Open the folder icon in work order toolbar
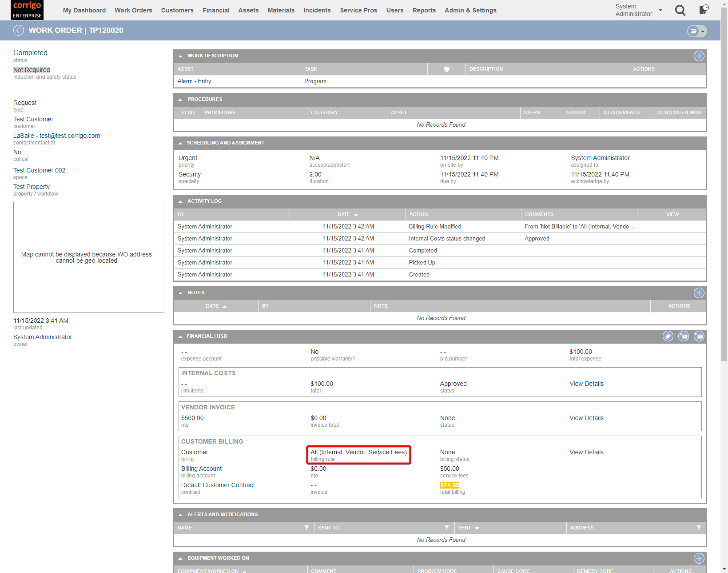The width and height of the screenshot is (728, 573). (693, 31)
